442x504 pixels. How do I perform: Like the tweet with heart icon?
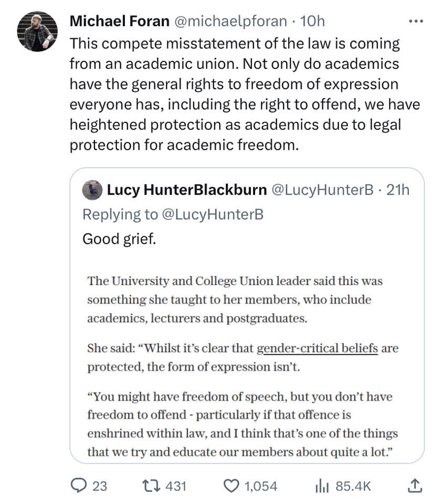tap(231, 486)
